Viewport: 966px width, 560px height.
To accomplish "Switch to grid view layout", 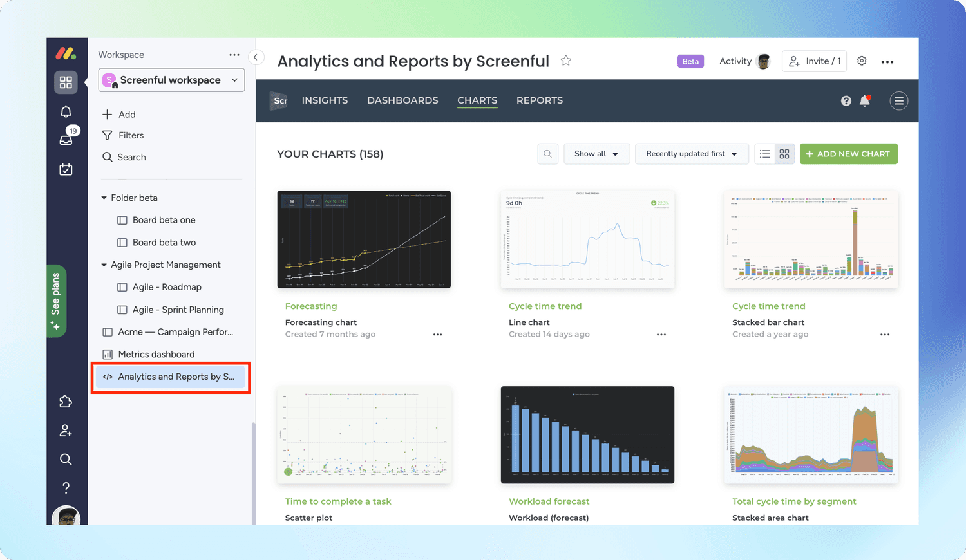I will coord(784,154).
